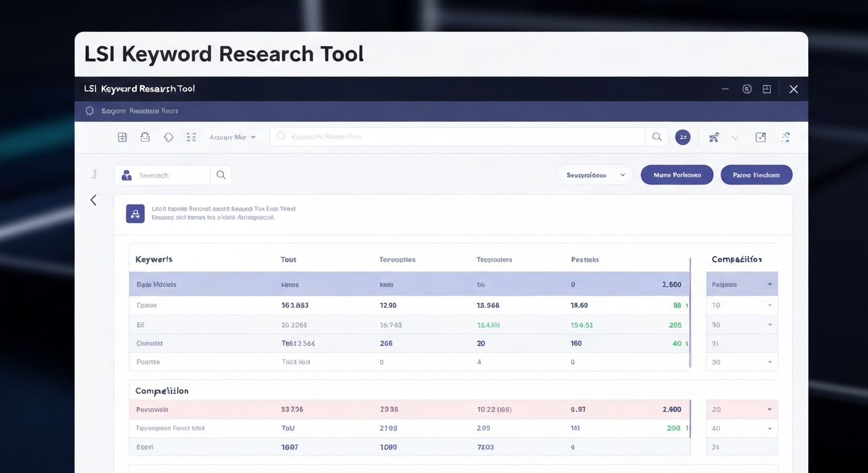The height and width of the screenshot is (473, 868).
Task: Select the circular badge icon beside the search bar
Action: 683,137
